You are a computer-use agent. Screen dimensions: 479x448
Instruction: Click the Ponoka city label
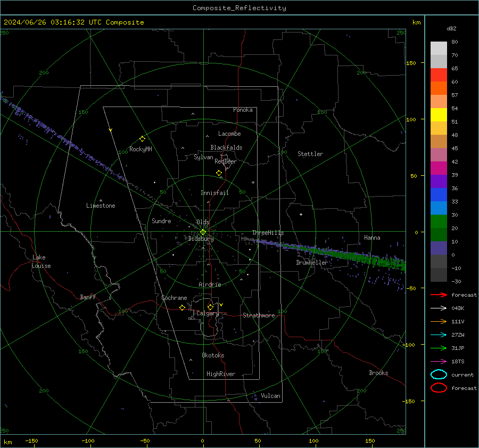coord(243,110)
